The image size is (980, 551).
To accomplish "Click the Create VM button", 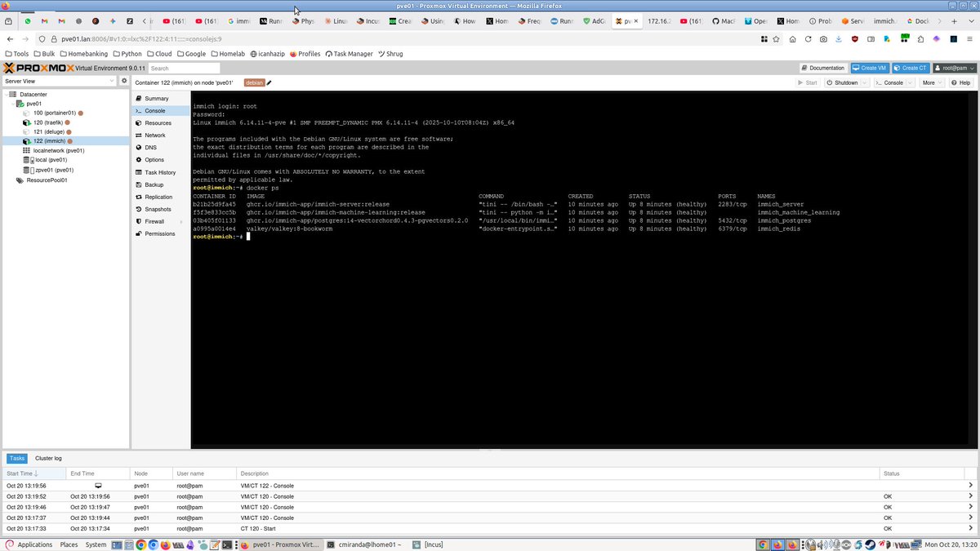I will [870, 69].
